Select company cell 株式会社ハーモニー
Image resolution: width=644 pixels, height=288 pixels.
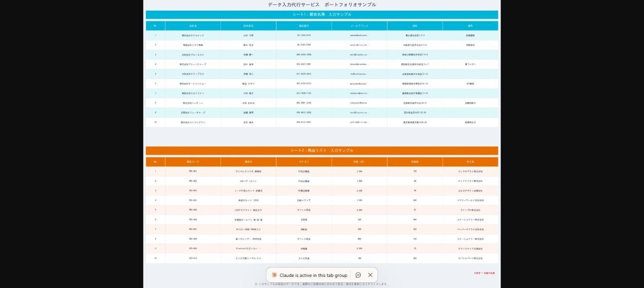193,103
